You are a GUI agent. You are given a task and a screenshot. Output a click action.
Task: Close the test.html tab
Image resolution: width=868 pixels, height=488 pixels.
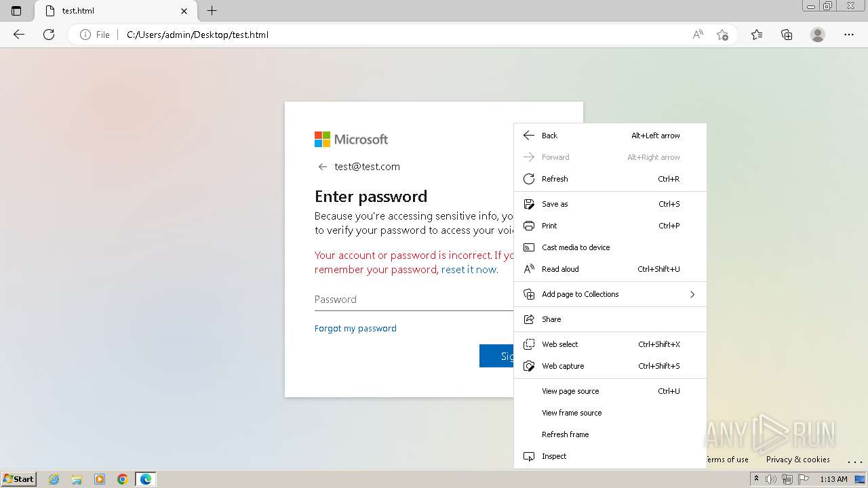tap(184, 11)
